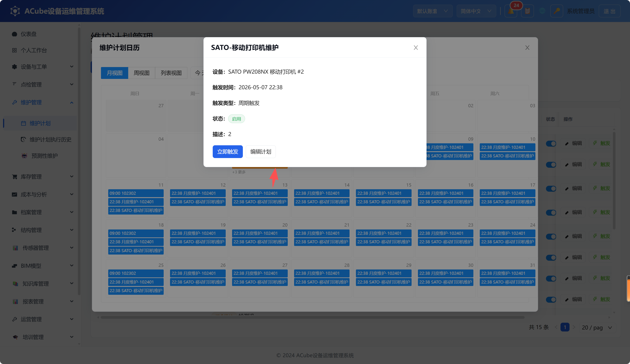The image size is (630, 364).
Task: Toggle the first row status switch
Action: (551, 143)
